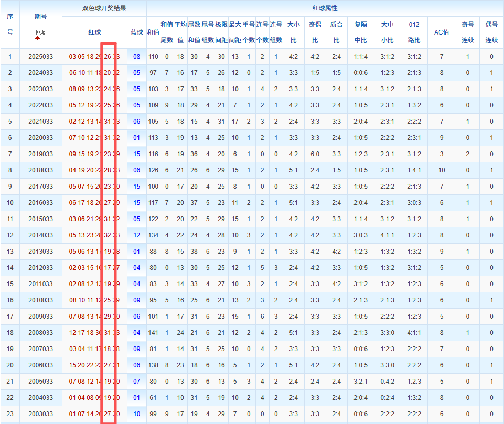Image resolution: width=504 pixels, height=424 pixels.
Task: Click issue number 2016033
Action: [40, 203]
